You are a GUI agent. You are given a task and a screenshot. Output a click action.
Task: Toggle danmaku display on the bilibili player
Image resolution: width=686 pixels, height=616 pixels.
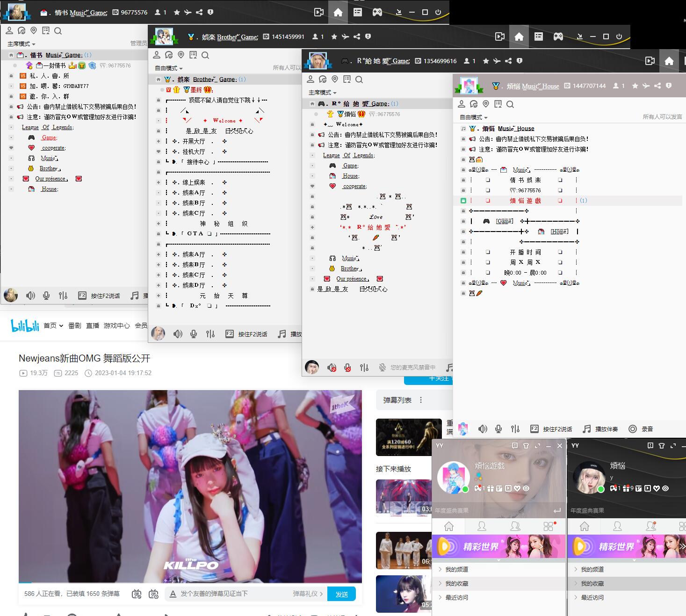137,594
